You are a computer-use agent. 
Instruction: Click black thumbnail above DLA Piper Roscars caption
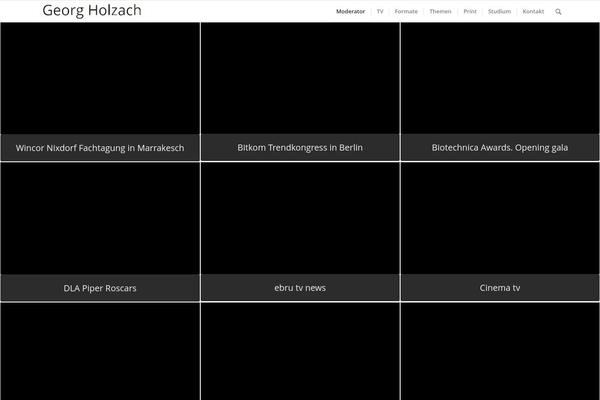click(x=100, y=218)
